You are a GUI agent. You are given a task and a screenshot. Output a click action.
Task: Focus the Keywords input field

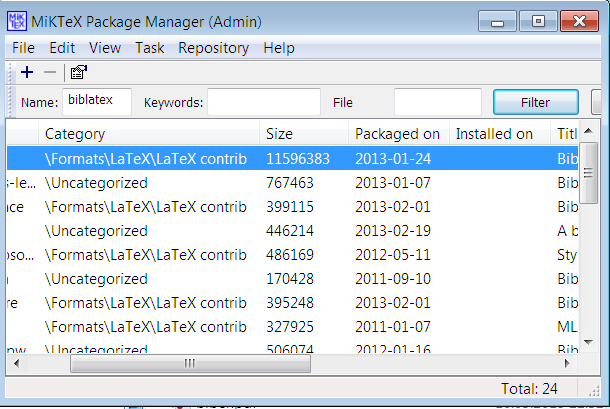(x=263, y=102)
